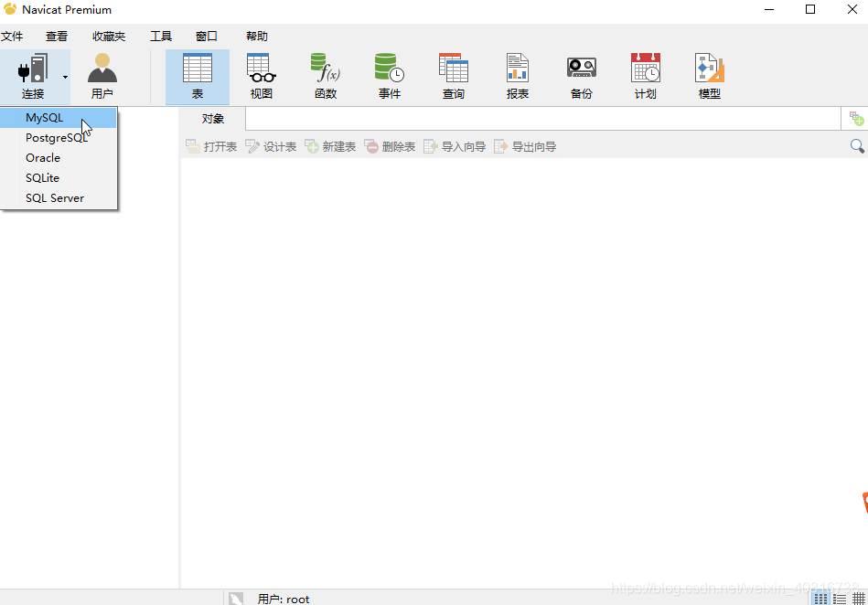Choose PostgreSQL from the connection menu

click(59, 138)
